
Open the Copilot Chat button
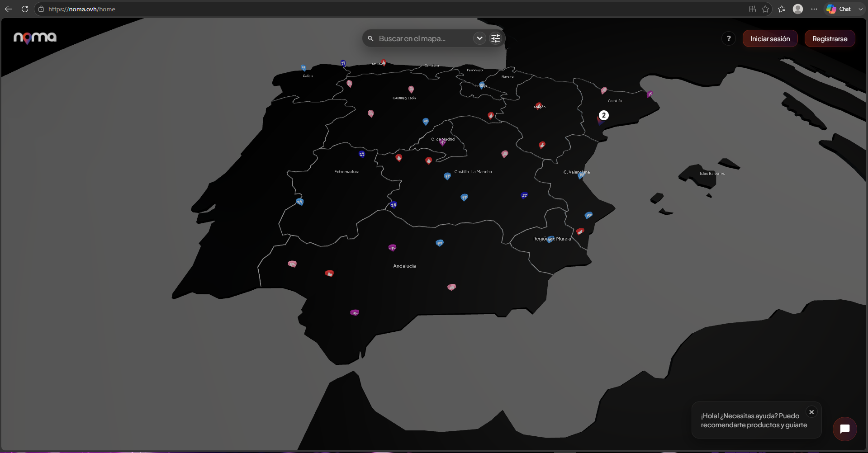coord(839,9)
